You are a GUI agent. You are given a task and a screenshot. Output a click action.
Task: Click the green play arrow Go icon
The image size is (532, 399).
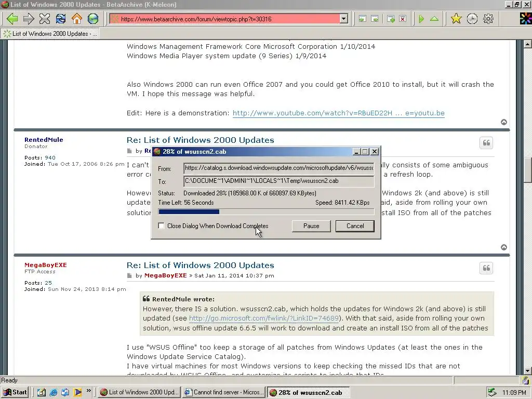point(421,19)
